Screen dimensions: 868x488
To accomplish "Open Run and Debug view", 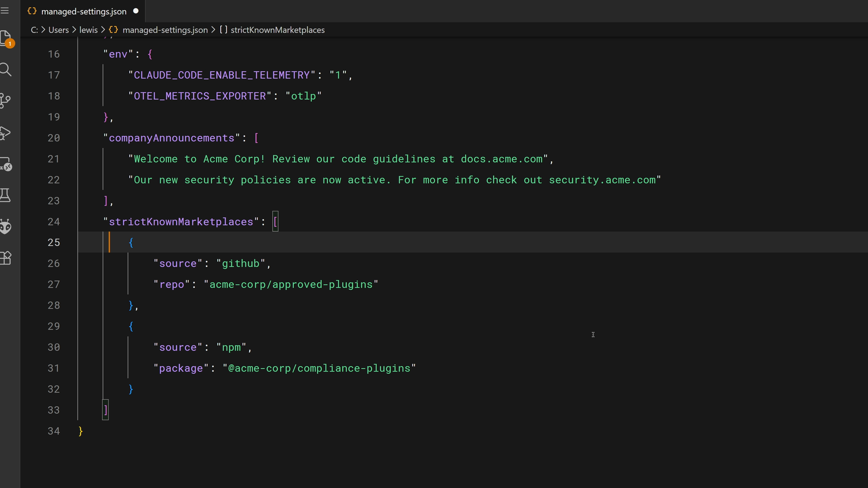I will [x=6, y=133].
